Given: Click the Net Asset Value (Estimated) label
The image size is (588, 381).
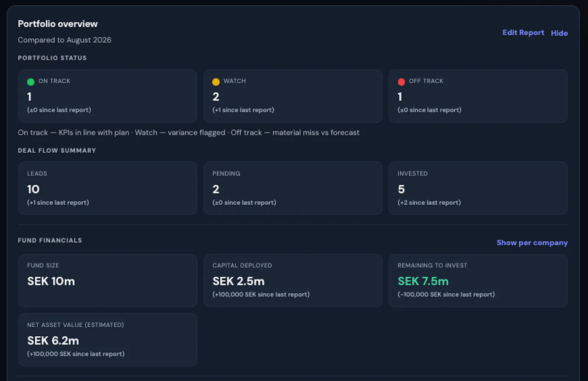Looking at the screenshot, I should (x=75, y=325).
